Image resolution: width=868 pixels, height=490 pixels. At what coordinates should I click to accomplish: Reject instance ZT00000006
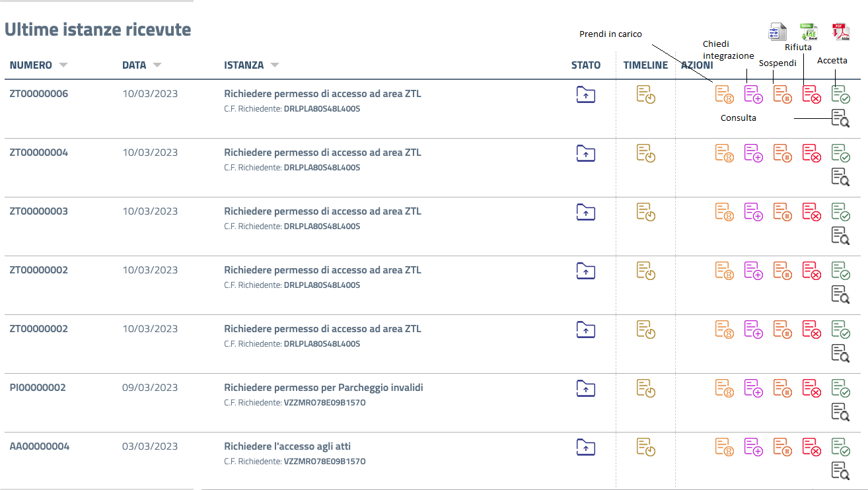[812, 94]
